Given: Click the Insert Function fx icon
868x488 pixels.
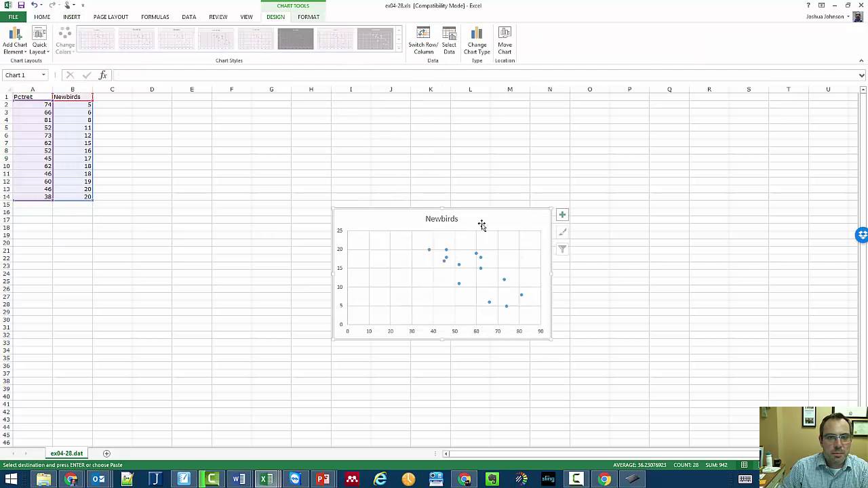Looking at the screenshot, I should (102, 75).
